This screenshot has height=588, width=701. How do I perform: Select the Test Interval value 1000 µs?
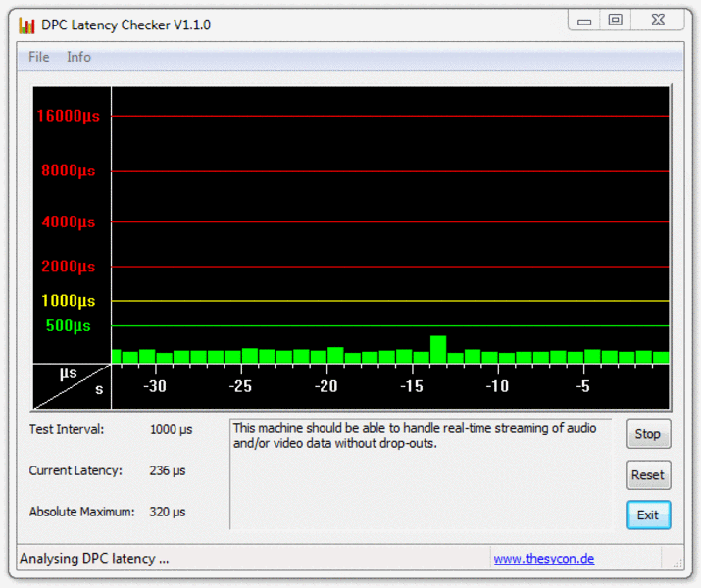click(x=171, y=429)
